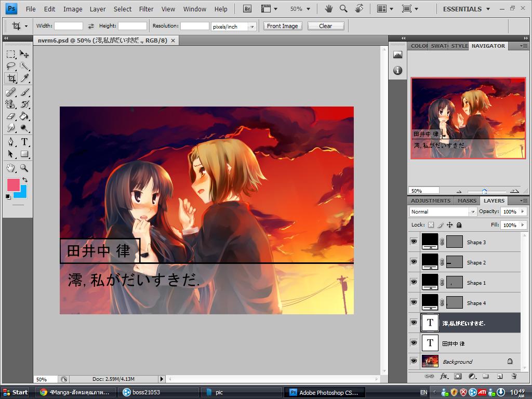The image size is (532, 399).
Task: Select the Paint Bucket tool
Action: pyautogui.click(x=24, y=116)
